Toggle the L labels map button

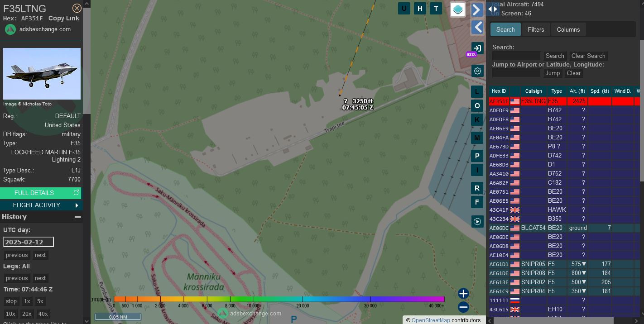coord(477,92)
